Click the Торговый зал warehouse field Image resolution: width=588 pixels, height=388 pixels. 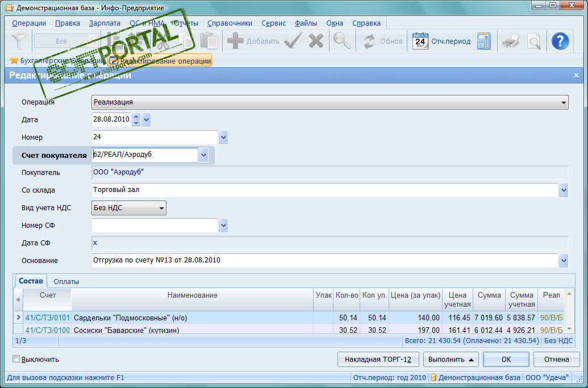pyautogui.click(x=325, y=190)
